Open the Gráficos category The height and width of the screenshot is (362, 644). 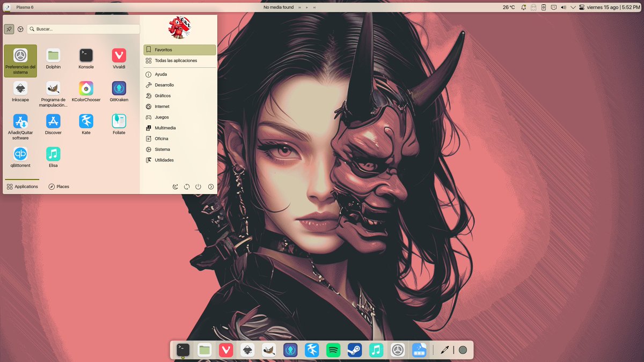point(180,96)
